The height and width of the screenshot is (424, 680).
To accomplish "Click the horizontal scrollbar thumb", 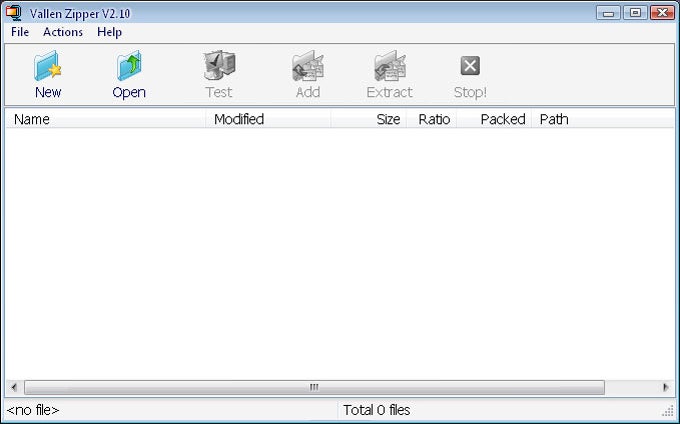I will point(314,387).
